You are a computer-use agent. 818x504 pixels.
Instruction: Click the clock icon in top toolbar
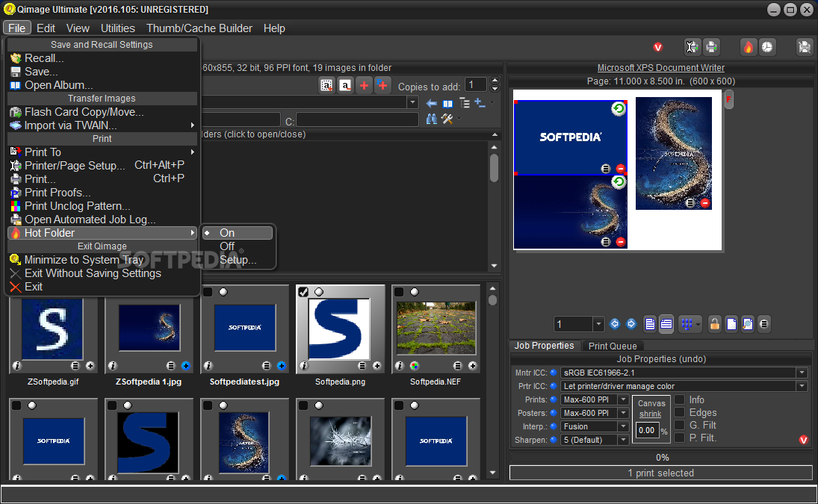tap(767, 47)
